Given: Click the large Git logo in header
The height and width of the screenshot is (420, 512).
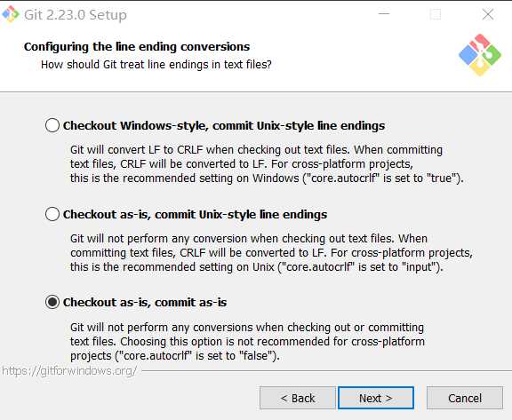Looking at the screenshot, I should pos(480,55).
